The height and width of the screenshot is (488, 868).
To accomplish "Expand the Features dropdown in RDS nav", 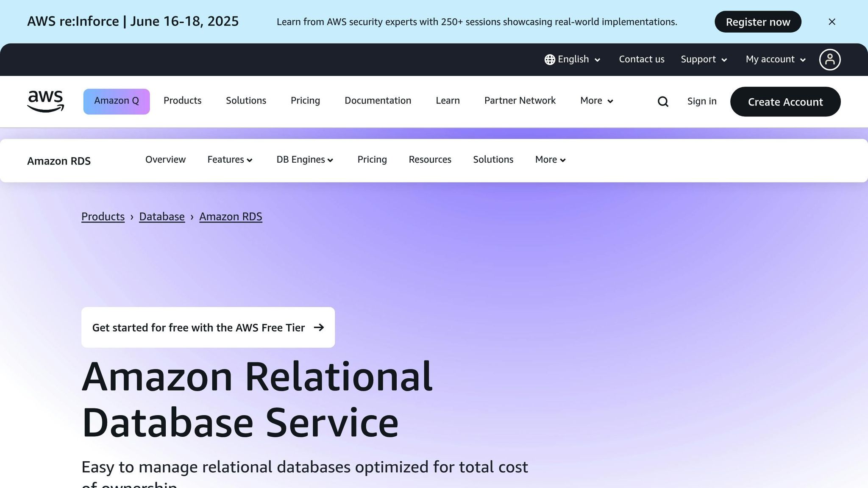I will click(230, 160).
